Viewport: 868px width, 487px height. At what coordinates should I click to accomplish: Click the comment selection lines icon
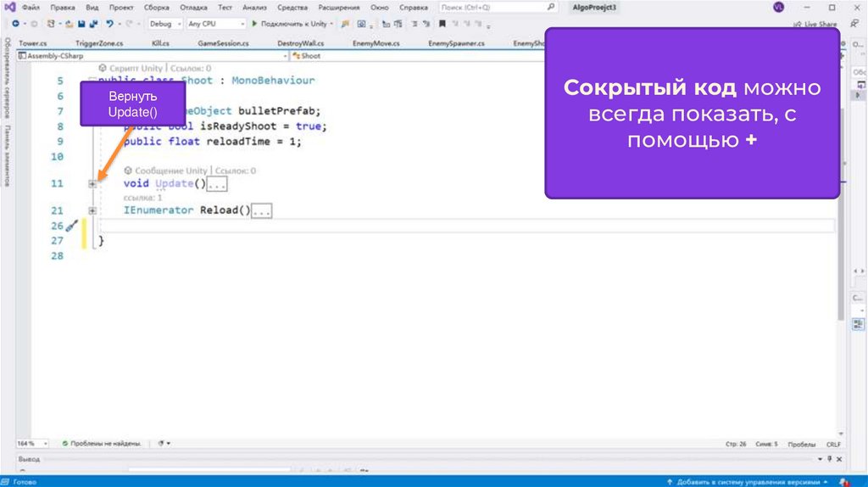point(414,24)
